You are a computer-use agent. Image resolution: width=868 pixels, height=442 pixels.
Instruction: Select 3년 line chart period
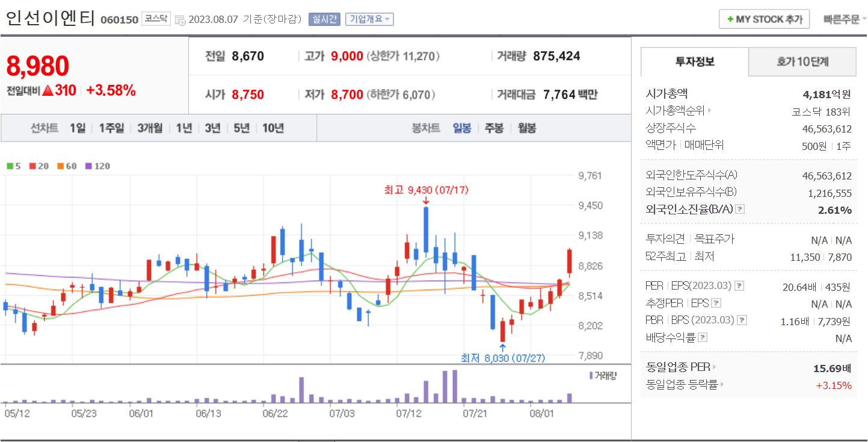[x=212, y=128]
